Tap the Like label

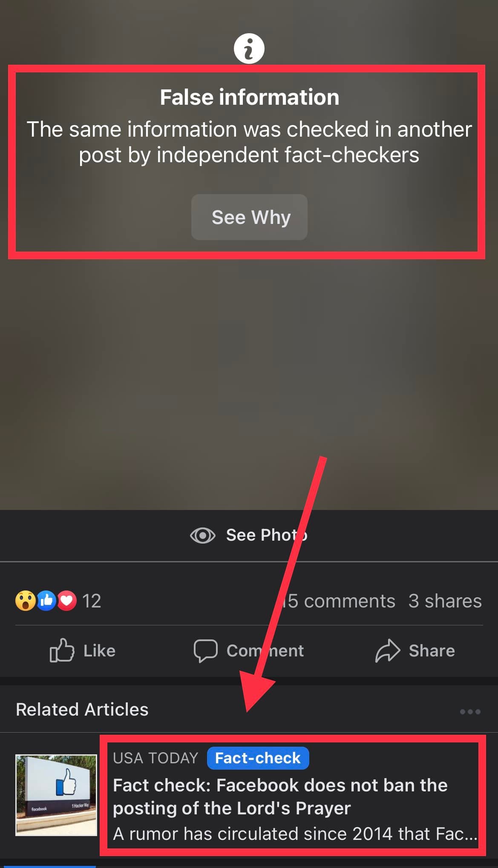pos(99,650)
